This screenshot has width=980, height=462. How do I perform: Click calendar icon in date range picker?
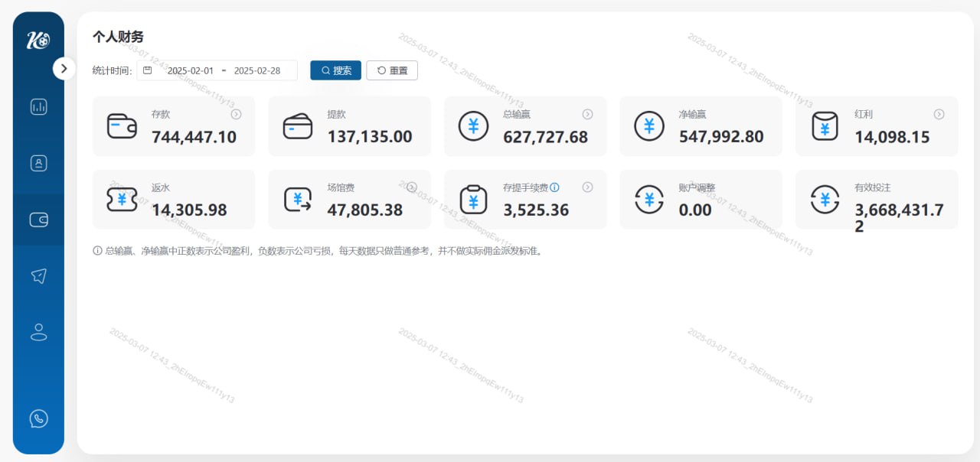[x=148, y=70]
